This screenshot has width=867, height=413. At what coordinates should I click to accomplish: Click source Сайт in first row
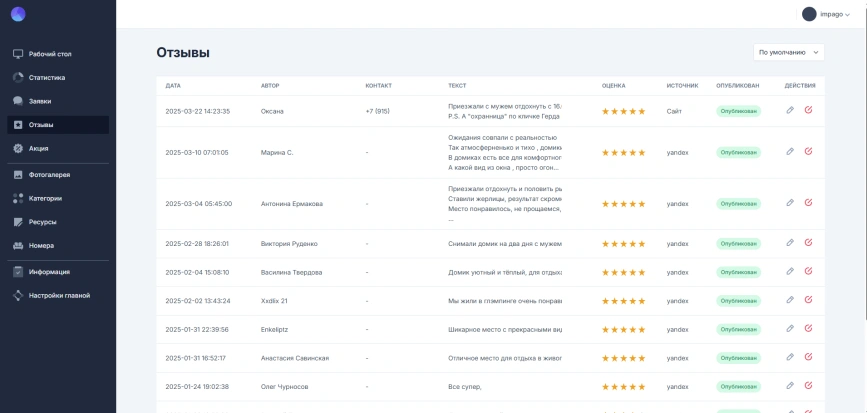[674, 111]
